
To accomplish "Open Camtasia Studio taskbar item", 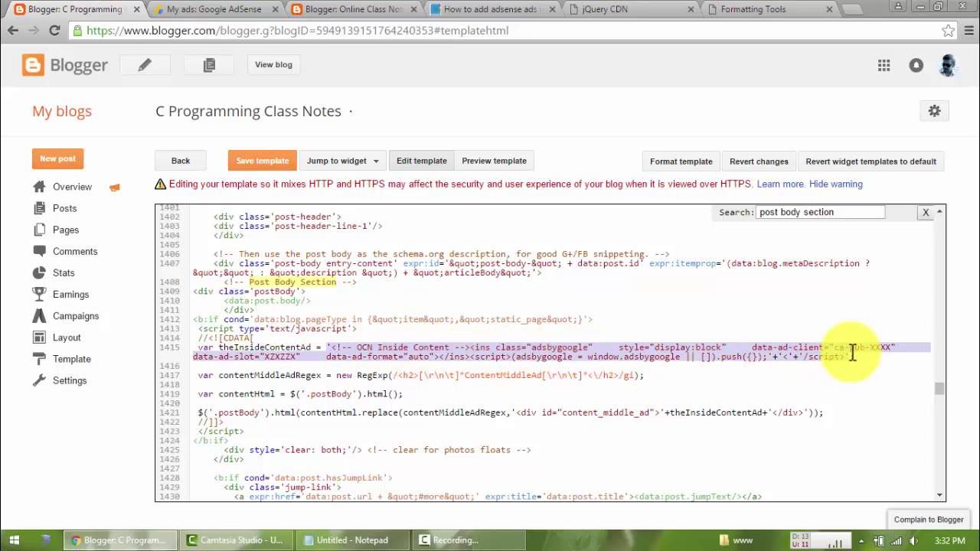I will pos(235,540).
